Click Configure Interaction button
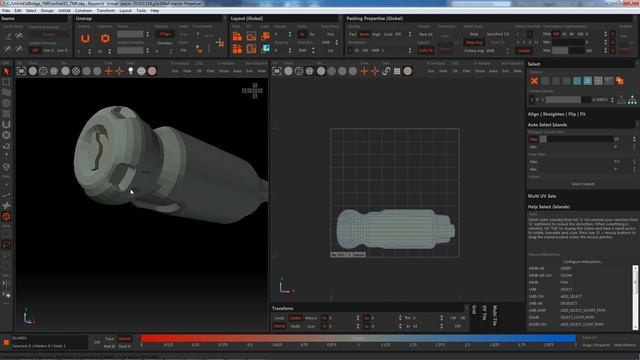 point(583,262)
